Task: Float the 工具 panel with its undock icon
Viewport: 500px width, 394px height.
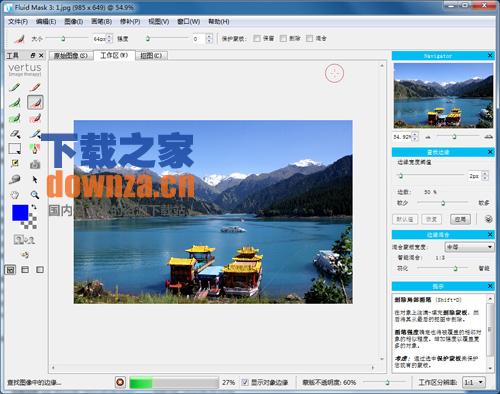Action: pyautogui.click(x=33, y=55)
